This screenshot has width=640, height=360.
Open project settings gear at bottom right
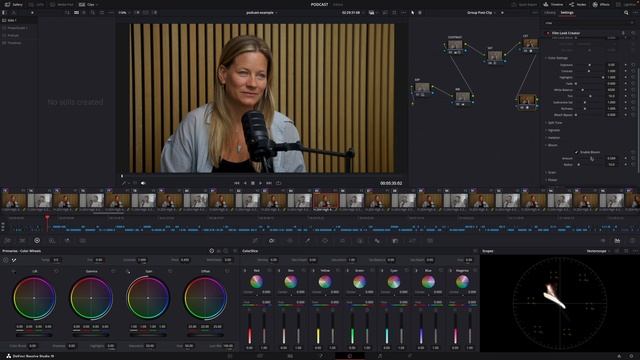pyautogui.click(x=632, y=356)
